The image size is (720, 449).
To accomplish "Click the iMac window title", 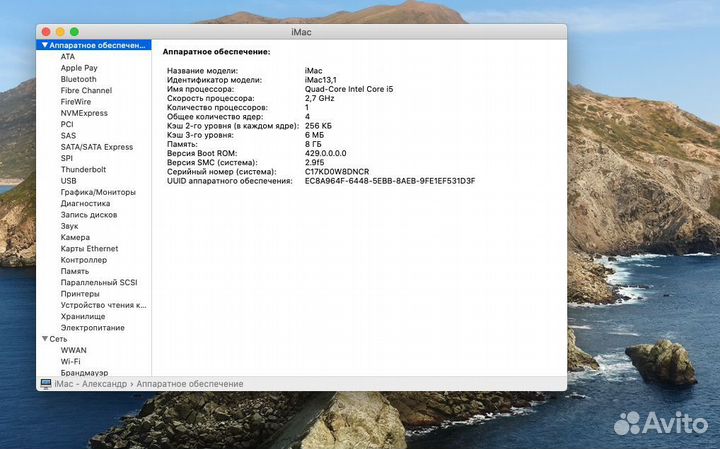I will (301, 32).
